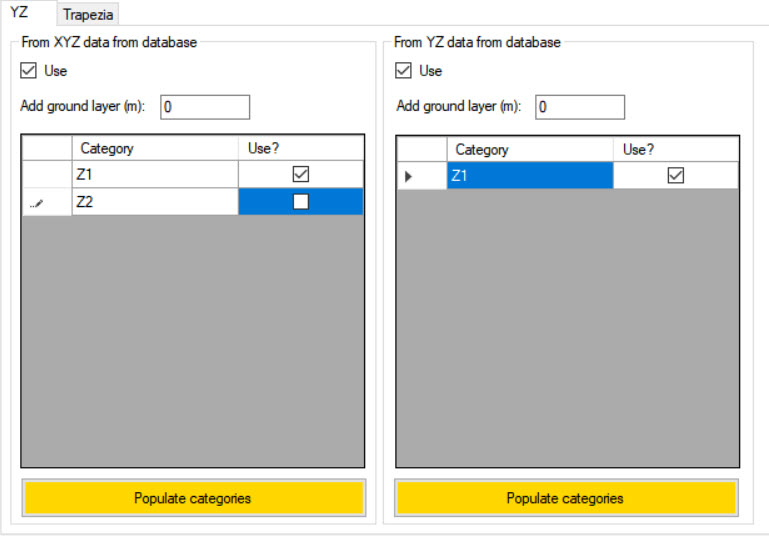Click the Category column header in YZ grid
Screen dimensions: 769x536
click(x=529, y=149)
